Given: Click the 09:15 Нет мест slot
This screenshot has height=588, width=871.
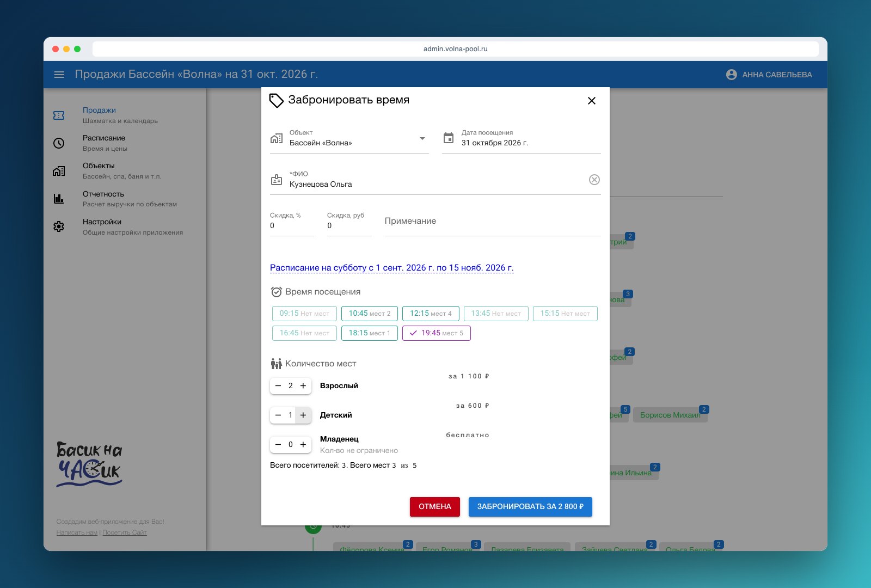Looking at the screenshot, I should pyautogui.click(x=304, y=314).
